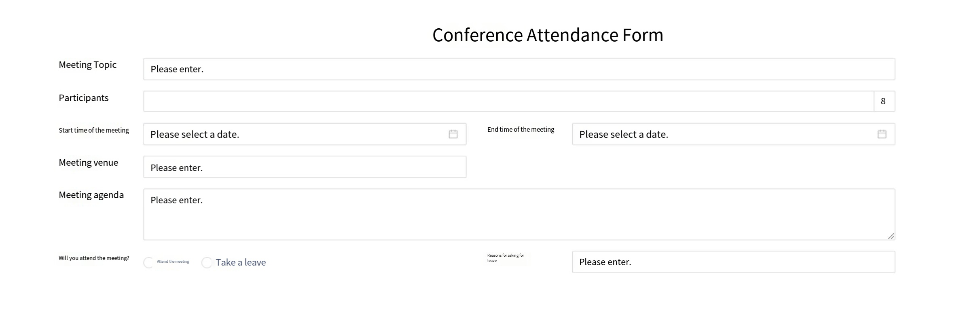This screenshot has height=323, width=980.
Task: Click the 'Will you attend the meeting?' label
Action: (94, 258)
